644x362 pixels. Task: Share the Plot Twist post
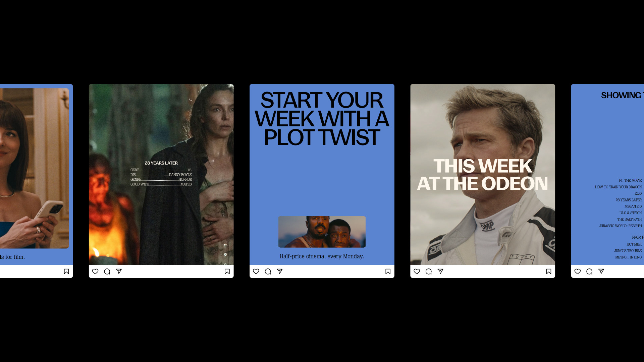point(279,271)
